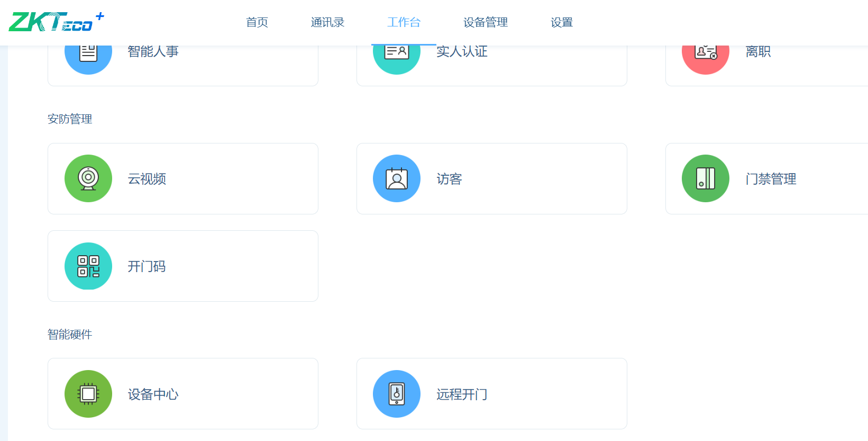Open the 设置 menu item
The image size is (868, 441).
pos(561,22)
